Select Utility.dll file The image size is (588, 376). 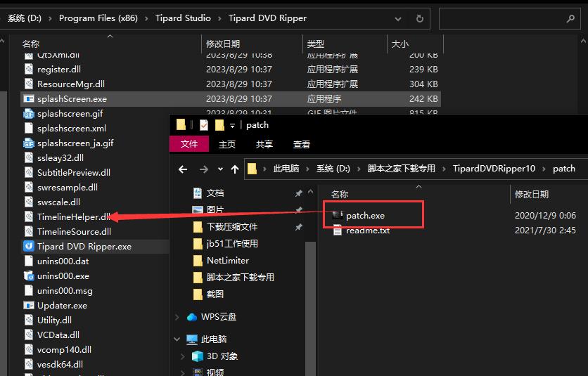pyautogui.click(x=54, y=320)
